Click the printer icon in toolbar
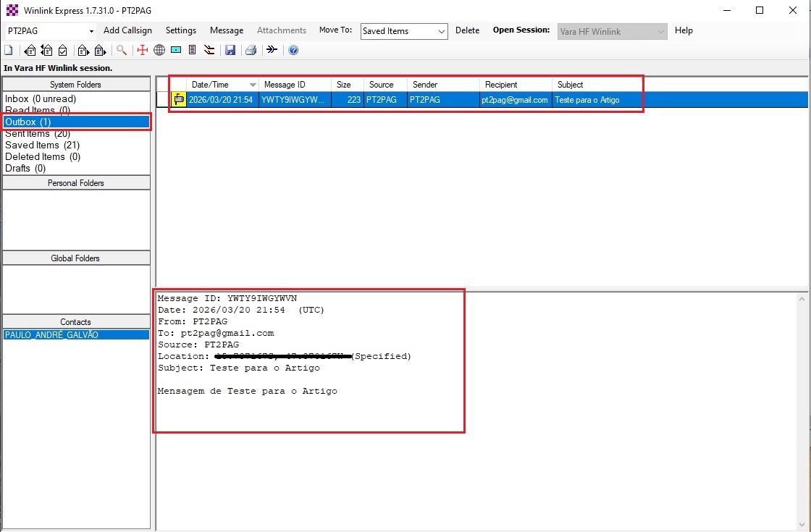 [x=251, y=50]
